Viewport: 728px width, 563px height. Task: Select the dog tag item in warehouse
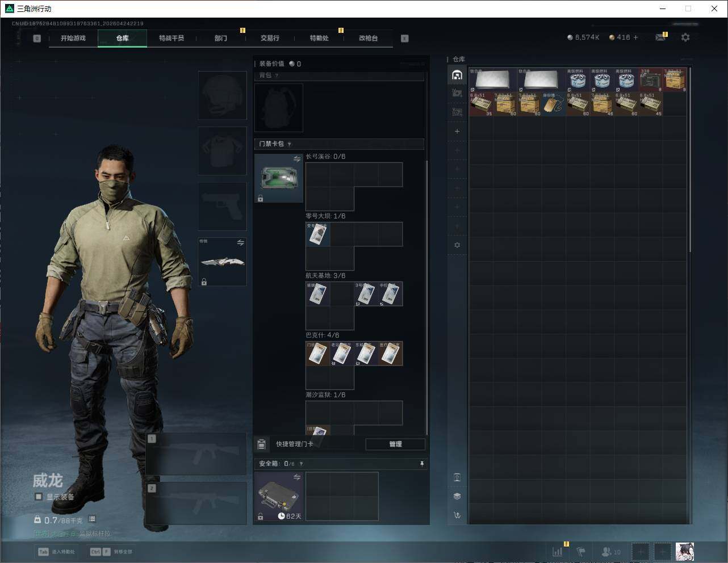pos(554,104)
